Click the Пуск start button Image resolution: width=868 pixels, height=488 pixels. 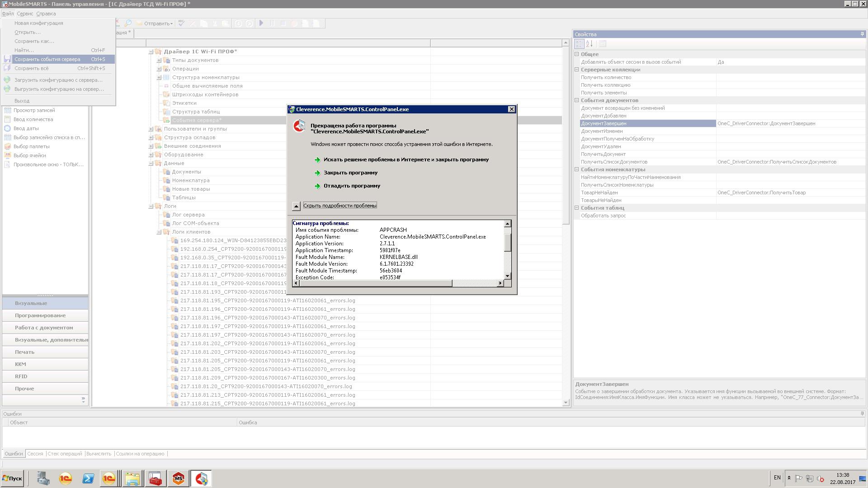[x=12, y=479]
